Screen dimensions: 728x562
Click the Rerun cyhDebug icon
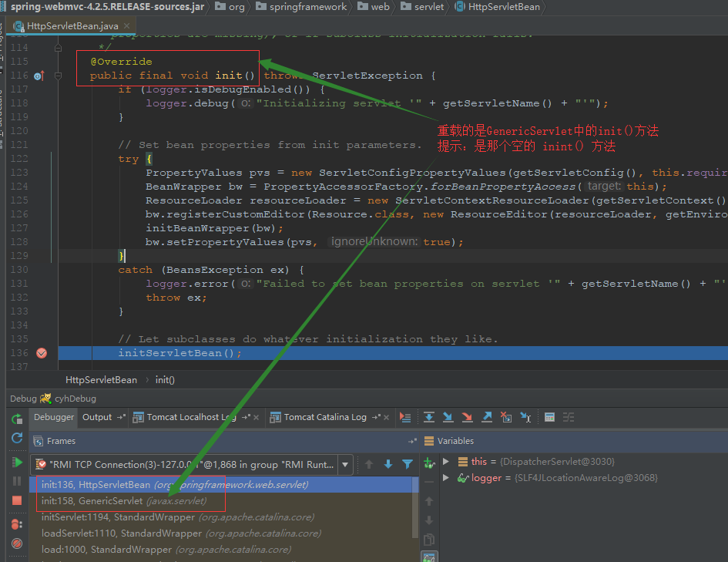tap(17, 419)
